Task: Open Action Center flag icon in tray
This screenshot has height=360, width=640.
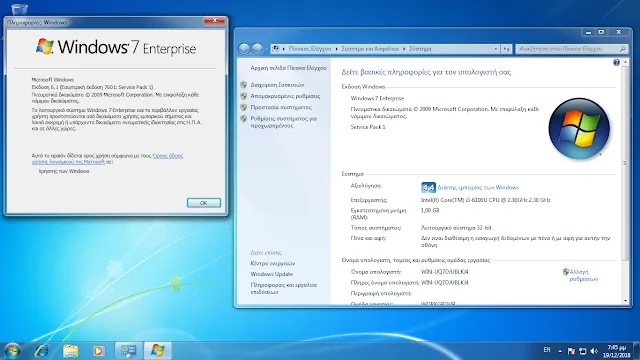Action: (571, 351)
